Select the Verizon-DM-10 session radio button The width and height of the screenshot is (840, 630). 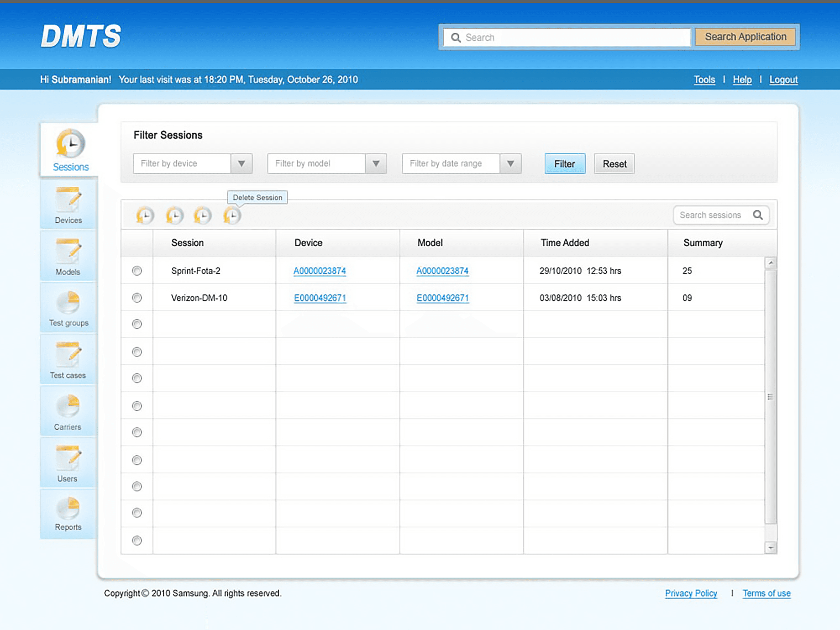[137, 297]
